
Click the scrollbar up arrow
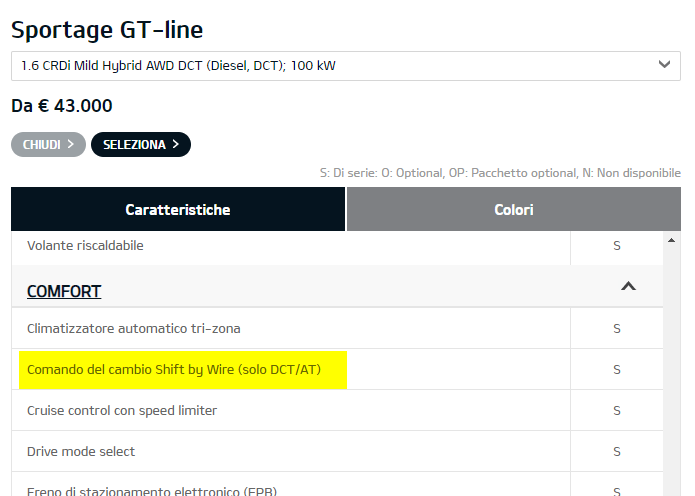point(672,240)
